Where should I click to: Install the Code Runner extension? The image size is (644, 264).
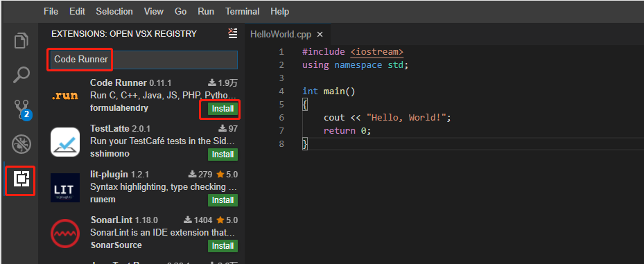coord(223,109)
